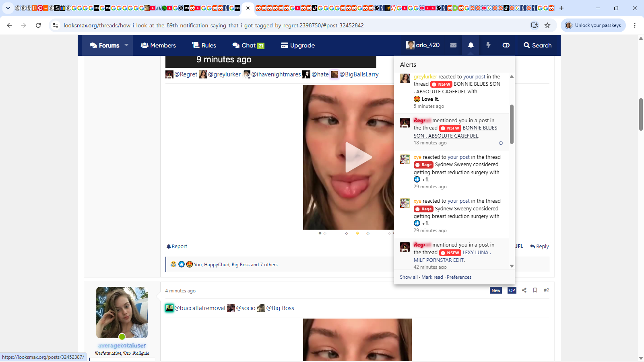Open greylurker's avatar in first alert
644x362 pixels.
click(405, 78)
